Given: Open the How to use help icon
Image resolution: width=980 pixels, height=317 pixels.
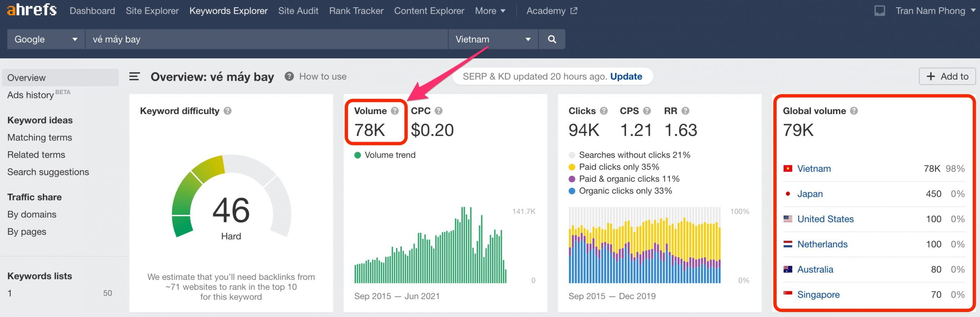Looking at the screenshot, I should click(289, 77).
